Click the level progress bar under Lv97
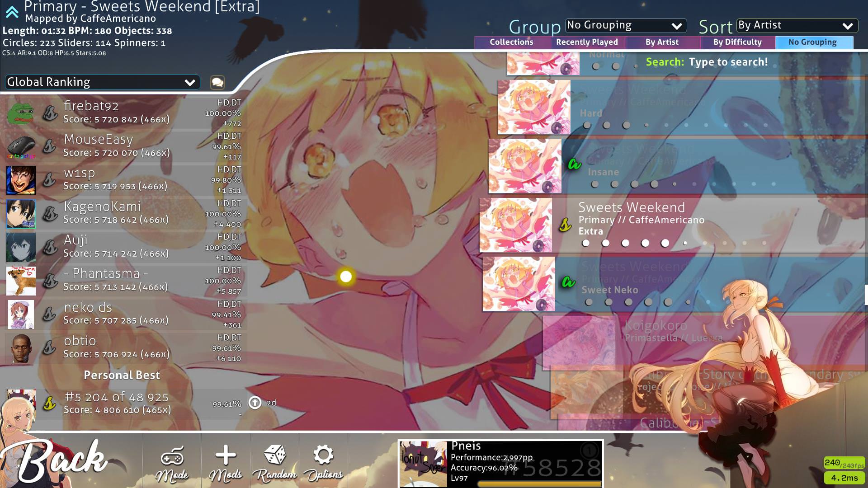Image resolution: width=868 pixels, height=488 pixels. pyautogui.click(x=539, y=484)
